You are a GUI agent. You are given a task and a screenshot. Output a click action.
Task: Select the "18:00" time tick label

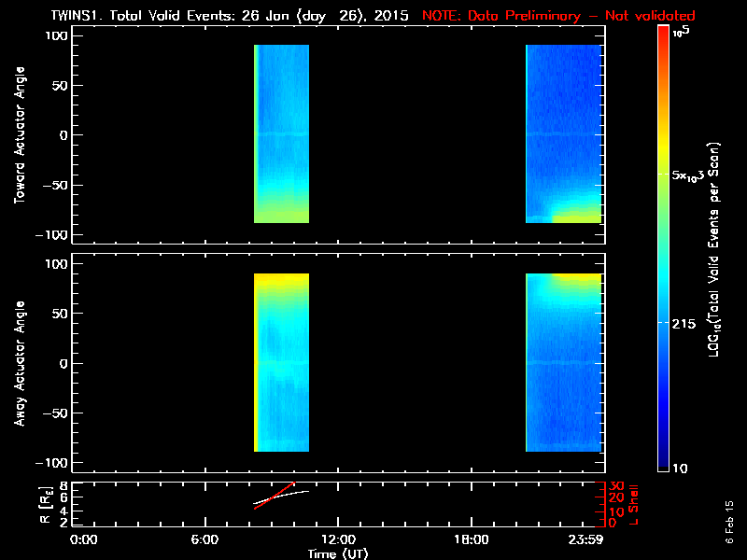(x=471, y=540)
